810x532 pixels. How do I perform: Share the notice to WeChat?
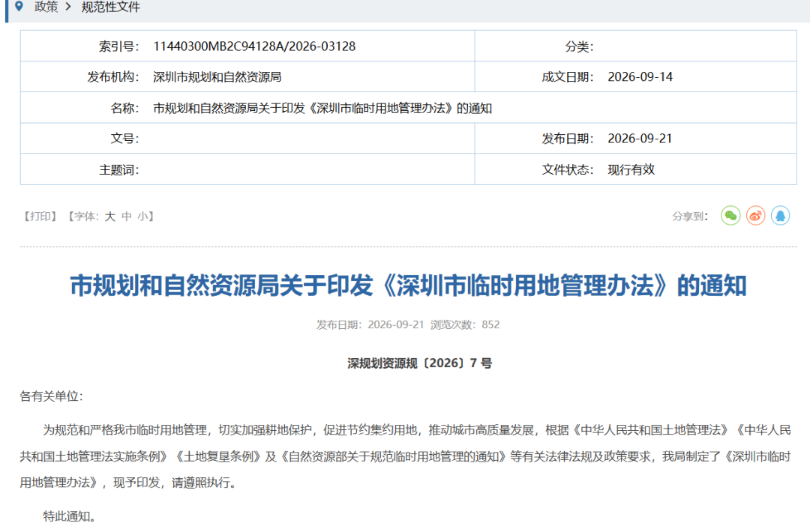tap(730, 216)
